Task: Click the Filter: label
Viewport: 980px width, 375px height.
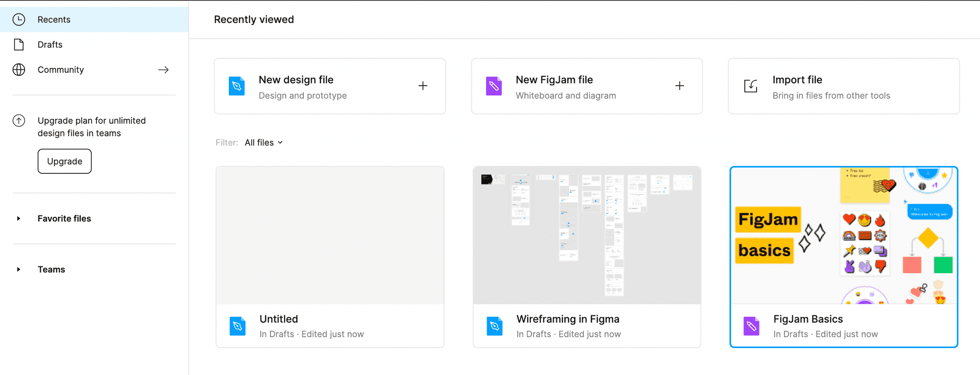Action: (227, 142)
